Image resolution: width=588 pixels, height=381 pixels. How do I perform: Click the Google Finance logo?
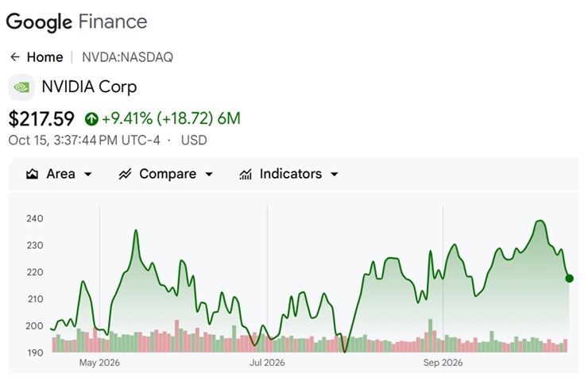point(76,21)
